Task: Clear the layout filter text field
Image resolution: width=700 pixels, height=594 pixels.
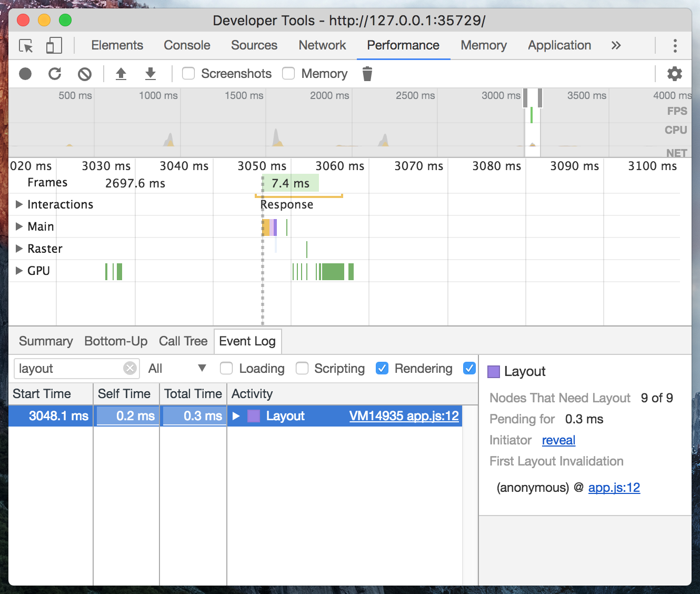Action: (x=130, y=368)
